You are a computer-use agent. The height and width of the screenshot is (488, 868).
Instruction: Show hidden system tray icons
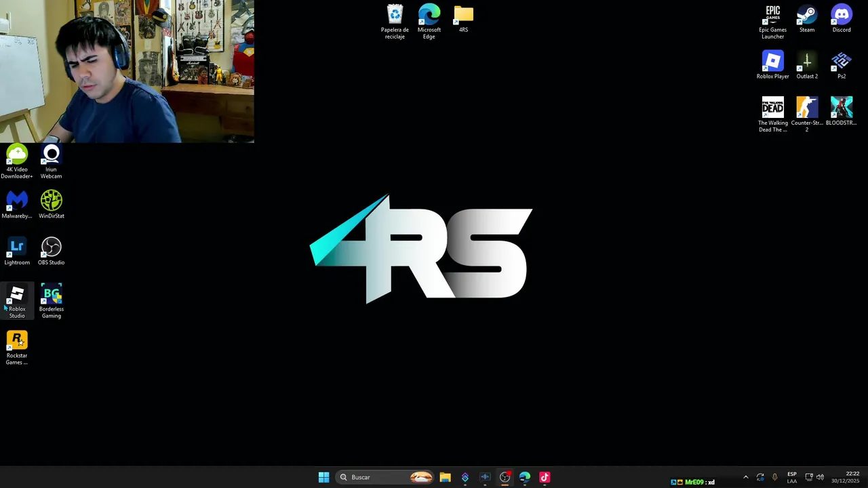745,477
